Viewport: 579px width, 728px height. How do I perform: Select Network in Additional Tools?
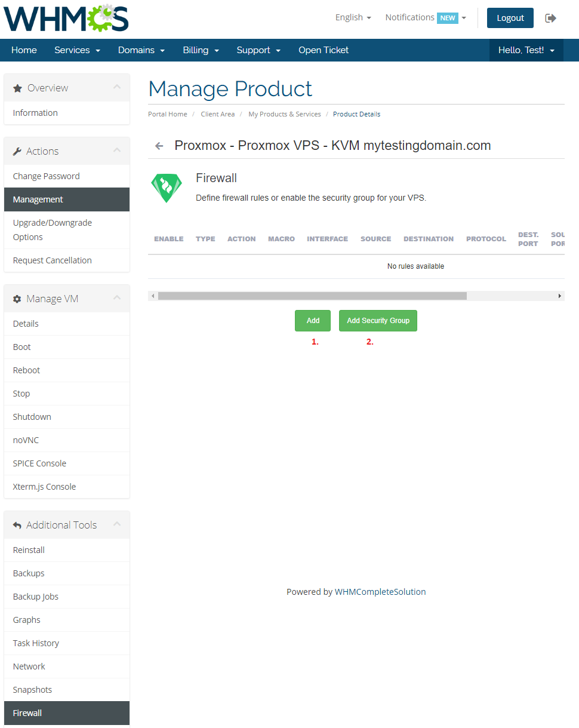[67, 666]
